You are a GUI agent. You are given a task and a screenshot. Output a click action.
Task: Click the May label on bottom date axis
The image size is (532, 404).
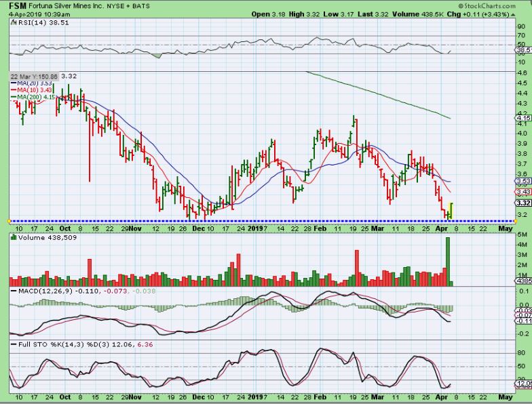pos(505,397)
